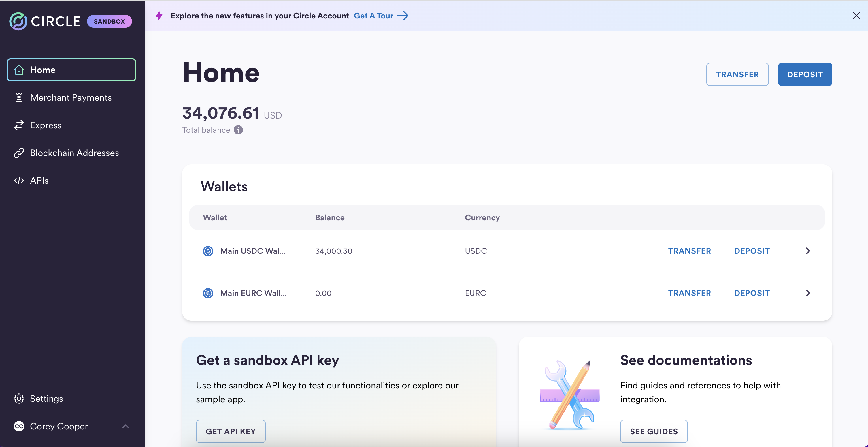Select the Main USDC Wal... wallet name
The width and height of the screenshot is (868, 447).
click(253, 251)
